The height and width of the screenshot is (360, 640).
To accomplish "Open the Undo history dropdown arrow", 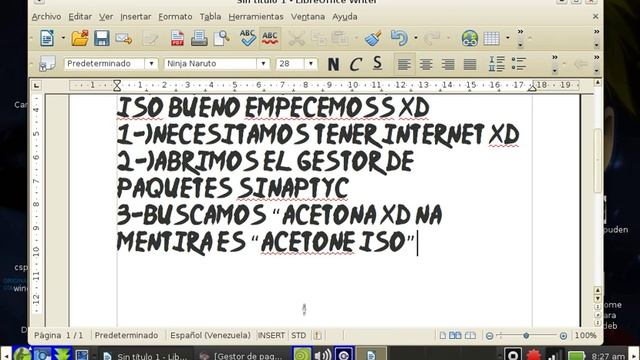I will click(416, 38).
